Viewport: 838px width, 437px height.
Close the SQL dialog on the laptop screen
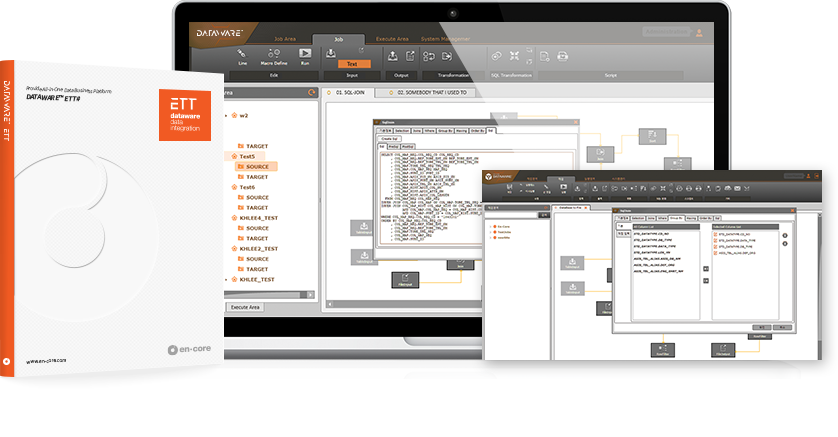tap(576, 122)
